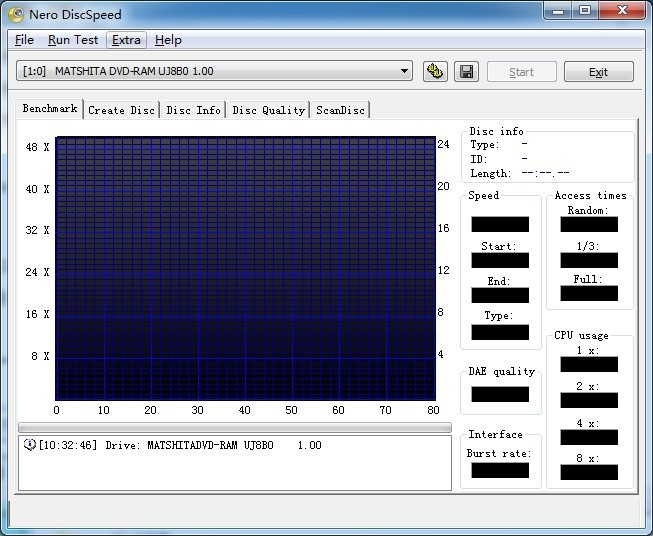The width and height of the screenshot is (653, 536).
Task: Click the Exit button
Action: (598, 72)
